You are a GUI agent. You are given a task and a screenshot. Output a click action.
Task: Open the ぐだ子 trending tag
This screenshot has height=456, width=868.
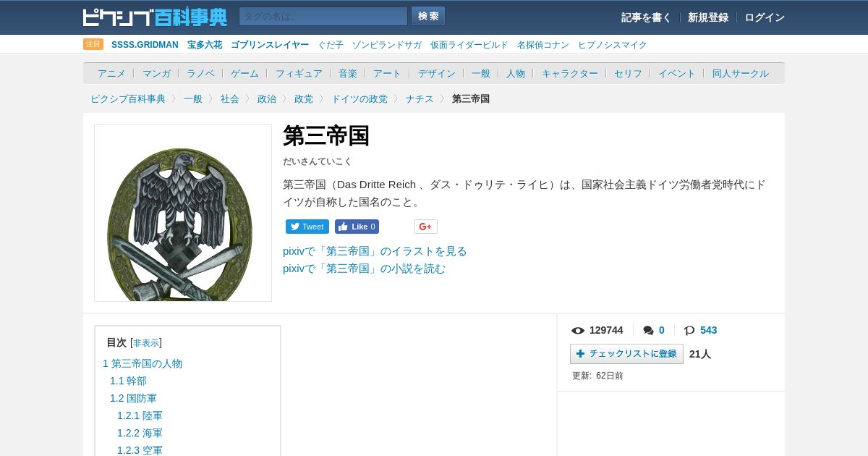pos(331,45)
